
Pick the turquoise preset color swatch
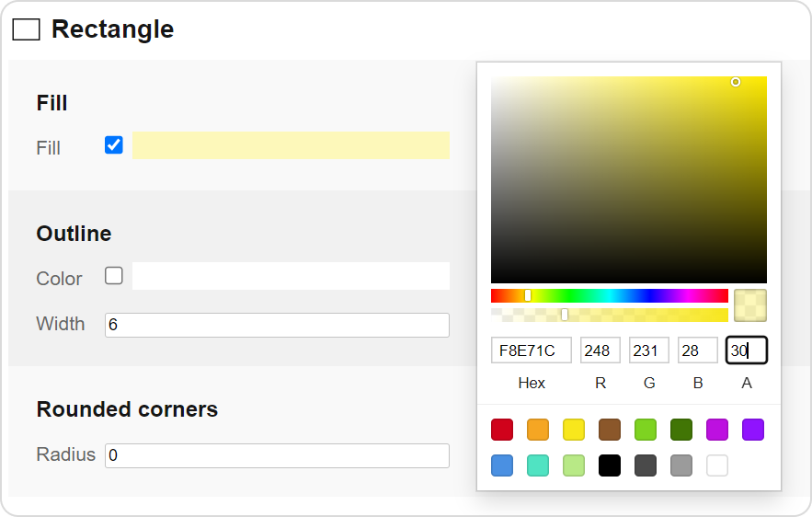(538, 465)
